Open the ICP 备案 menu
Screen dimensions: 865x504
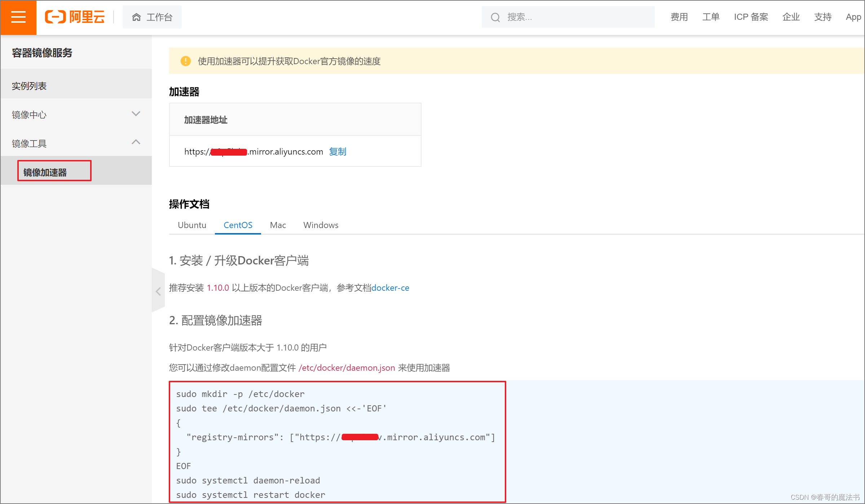(x=751, y=17)
